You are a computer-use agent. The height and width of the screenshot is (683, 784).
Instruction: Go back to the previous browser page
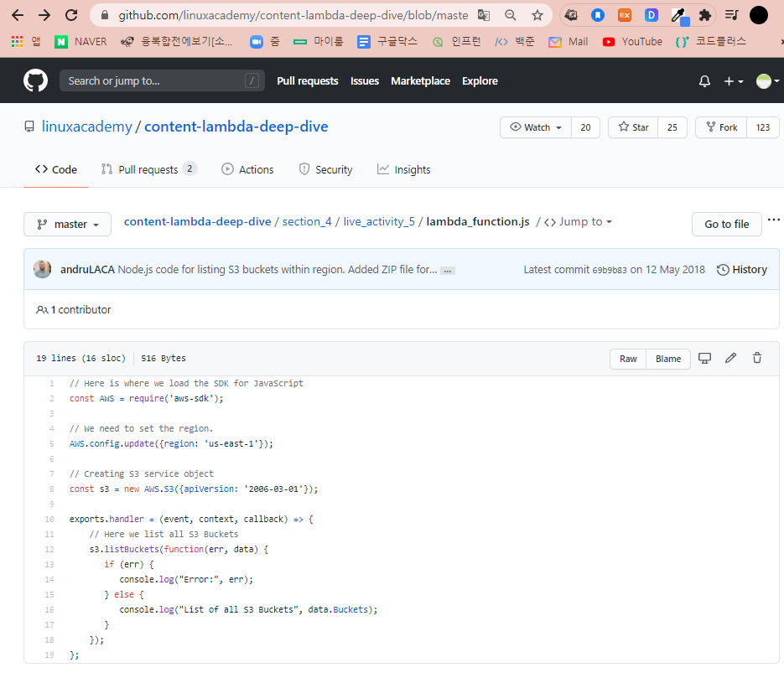(18, 15)
